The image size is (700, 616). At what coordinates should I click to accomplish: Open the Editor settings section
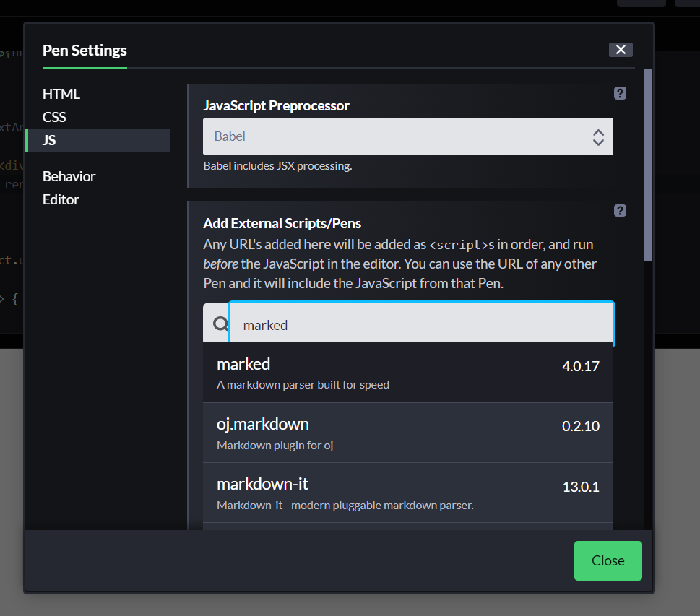click(61, 199)
